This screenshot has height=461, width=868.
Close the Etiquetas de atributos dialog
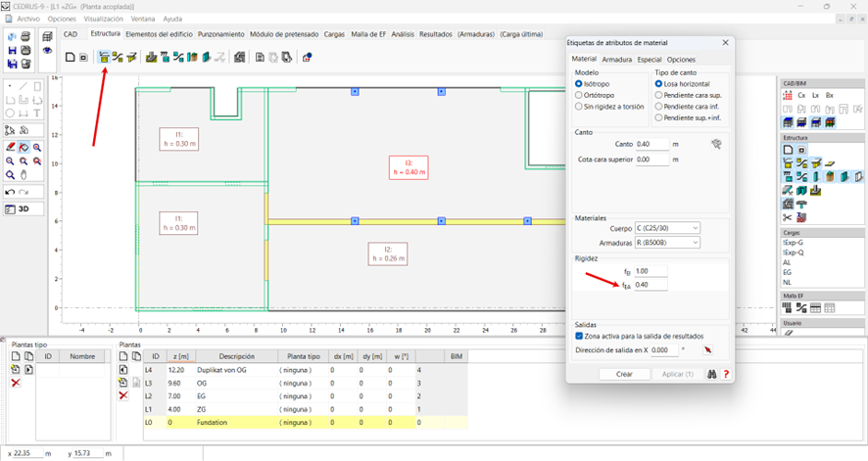pos(725,42)
